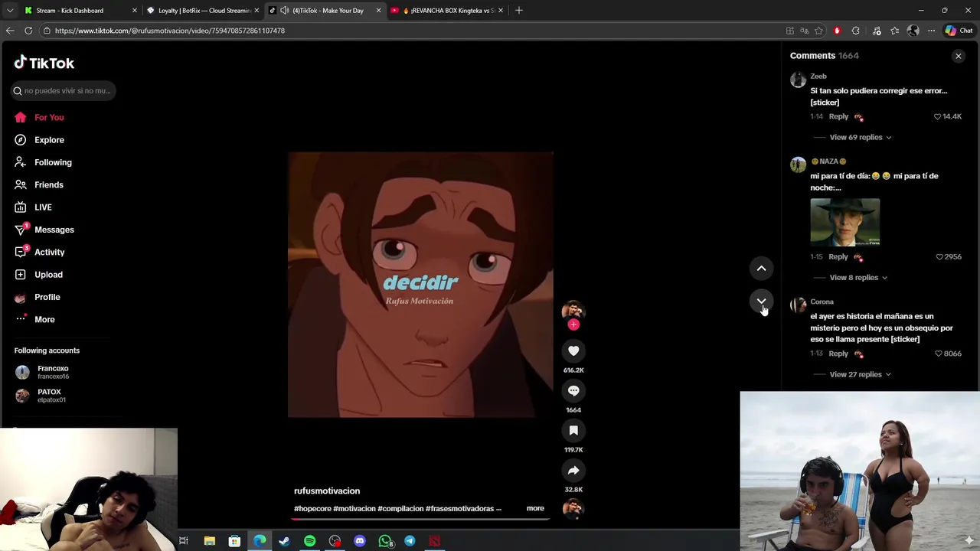Go to next video with down arrow

(x=761, y=302)
